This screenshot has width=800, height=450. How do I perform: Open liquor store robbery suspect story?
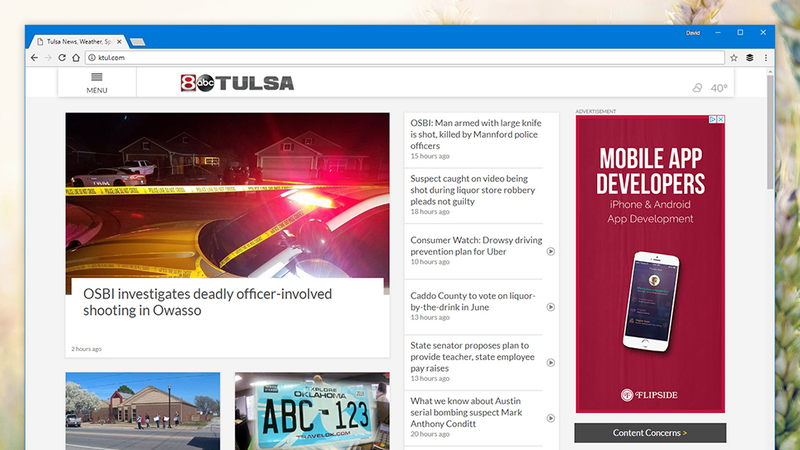click(x=472, y=190)
